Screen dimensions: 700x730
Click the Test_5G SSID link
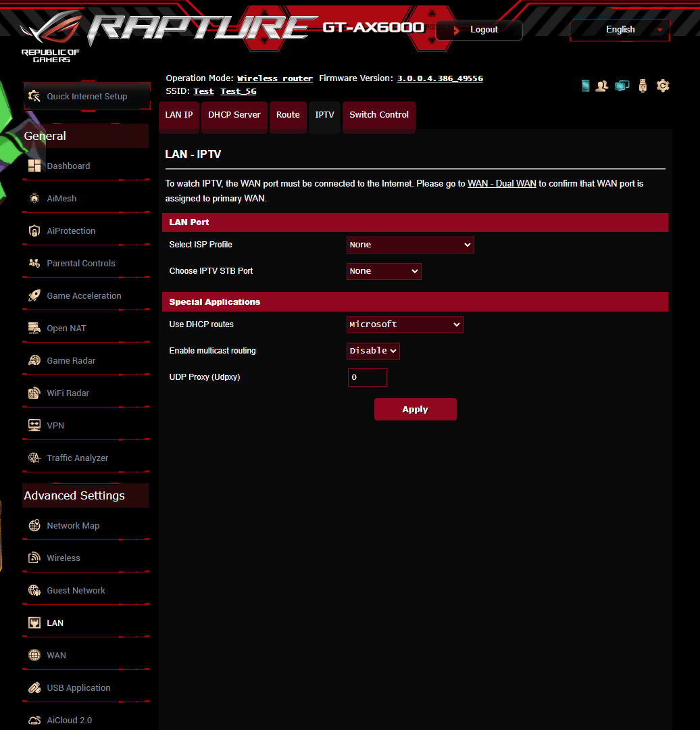(x=239, y=91)
